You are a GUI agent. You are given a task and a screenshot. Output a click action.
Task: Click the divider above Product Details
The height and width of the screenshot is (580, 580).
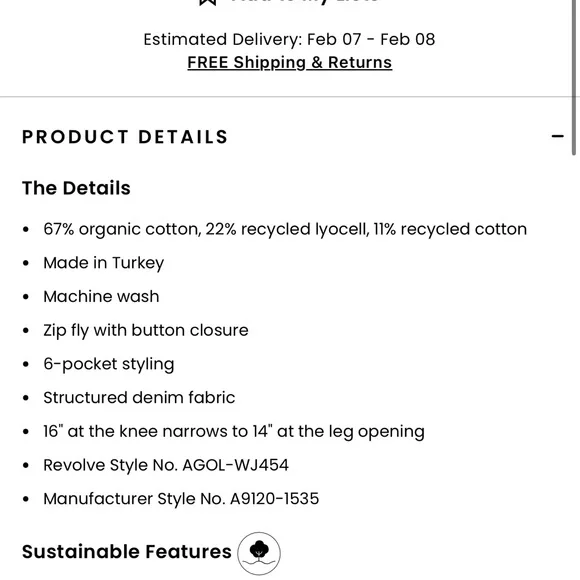click(x=285, y=97)
